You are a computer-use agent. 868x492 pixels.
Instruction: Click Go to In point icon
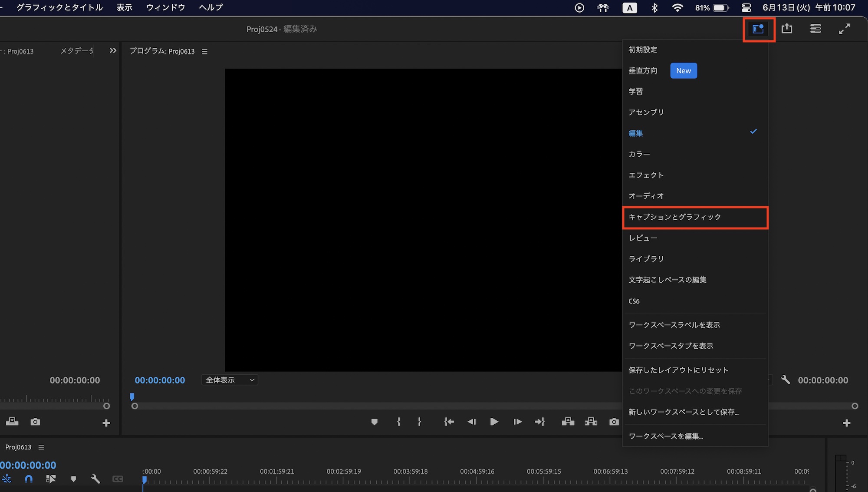(x=449, y=422)
